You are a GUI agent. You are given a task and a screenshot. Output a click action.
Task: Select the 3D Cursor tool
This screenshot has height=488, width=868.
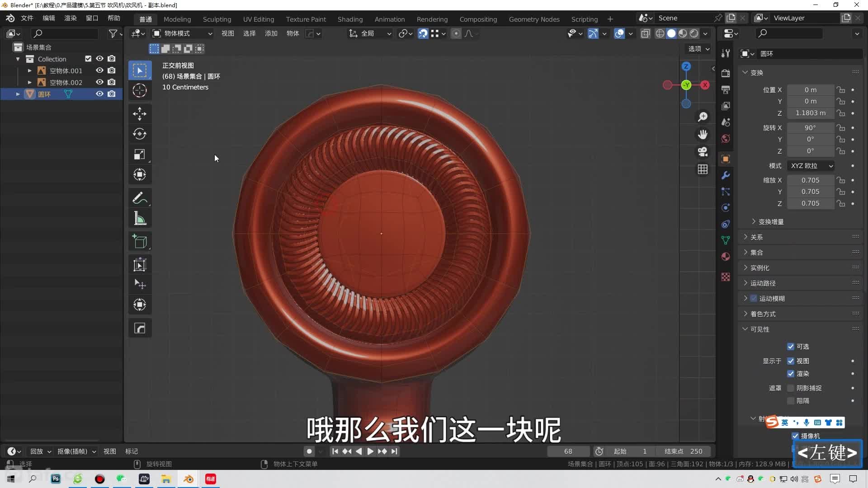140,90
